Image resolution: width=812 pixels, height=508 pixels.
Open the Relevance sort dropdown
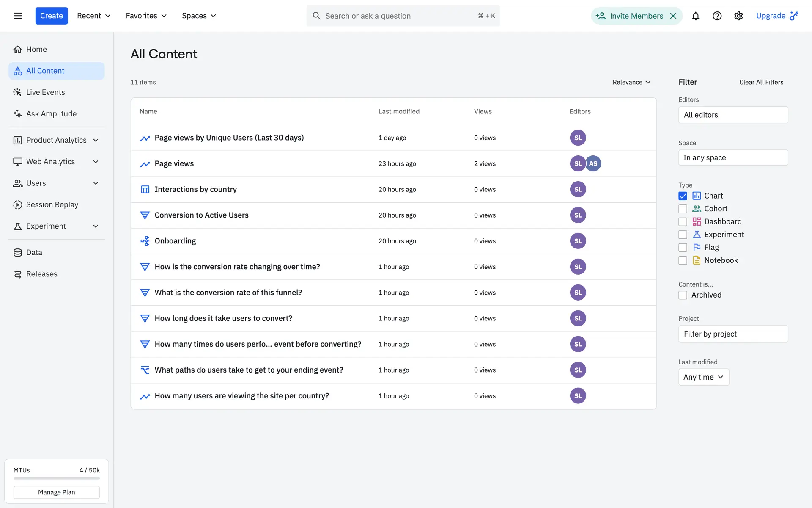point(631,82)
